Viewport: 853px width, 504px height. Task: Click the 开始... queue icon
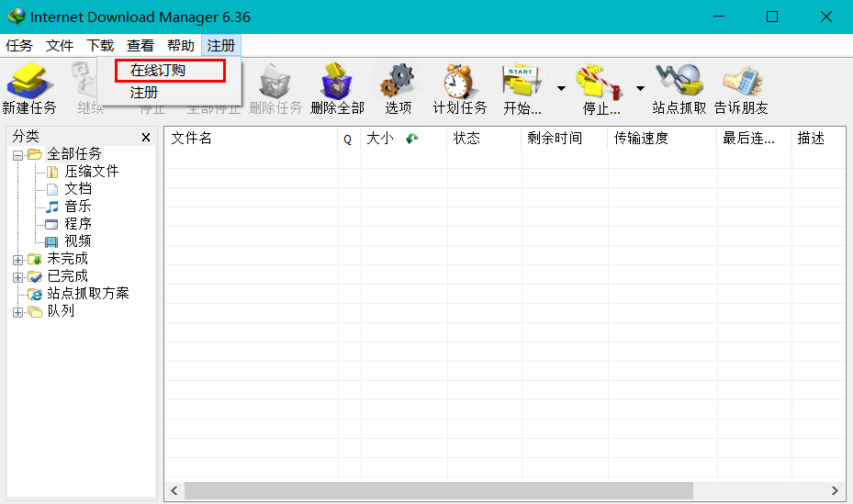click(522, 82)
